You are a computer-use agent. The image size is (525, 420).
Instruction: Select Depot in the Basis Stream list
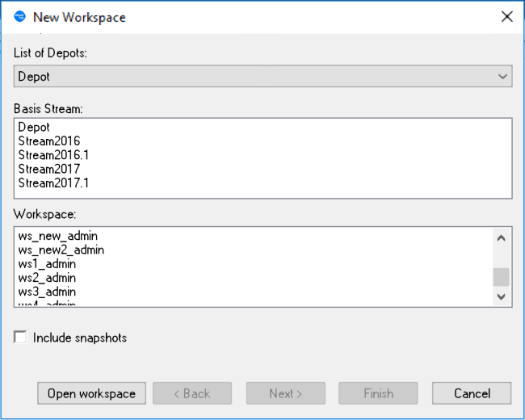tap(34, 128)
